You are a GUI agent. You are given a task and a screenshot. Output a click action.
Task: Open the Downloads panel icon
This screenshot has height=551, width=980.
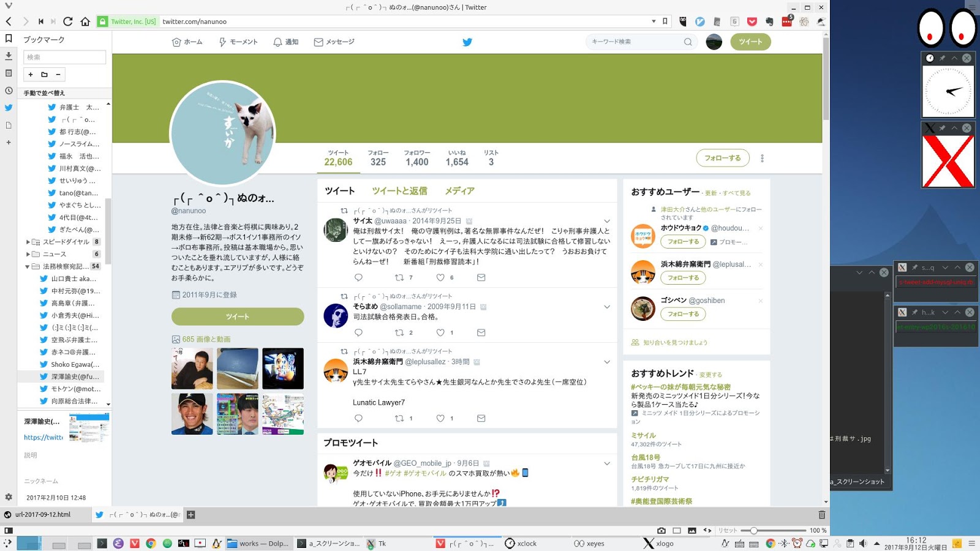[x=9, y=56]
